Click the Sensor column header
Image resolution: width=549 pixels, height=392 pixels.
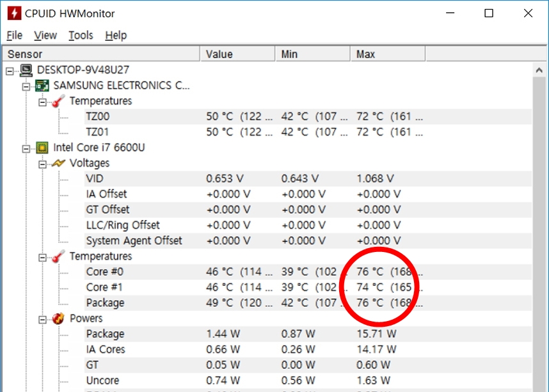(101, 54)
